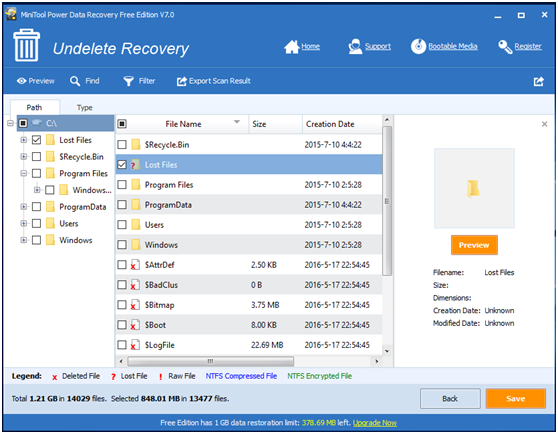
Task: Click the Upgrade Now link
Action: pos(375,423)
